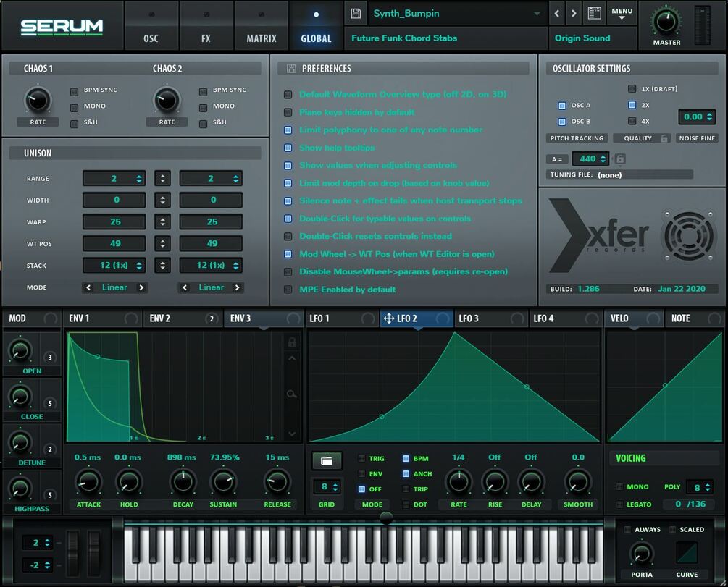This screenshot has height=587, width=728.
Task: Toggle the LFO BPM checkbox
Action: click(406, 458)
